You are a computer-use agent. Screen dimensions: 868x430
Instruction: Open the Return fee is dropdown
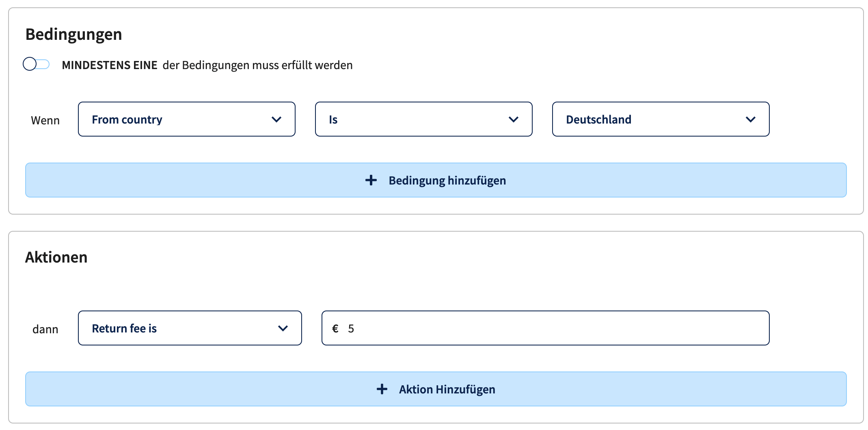[x=190, y=328]
